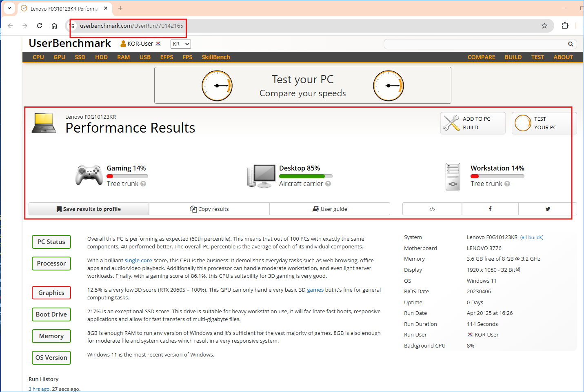This screenshot has height=392, width=584.
Task: Go to browser home page
Action: (x=54, y=26)
